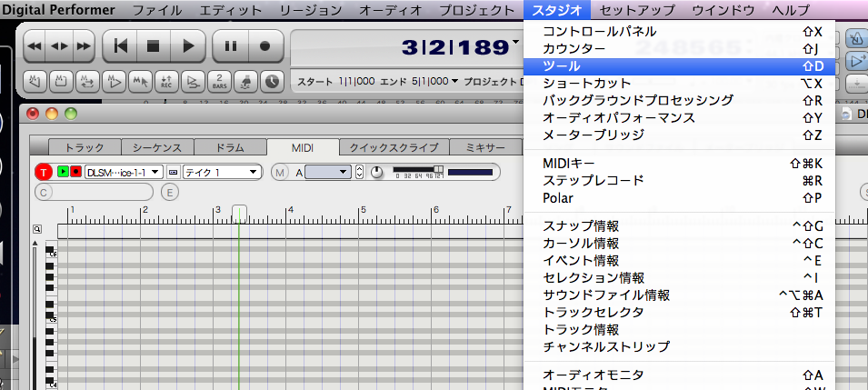Image resolution: width=868 pixels, height=390 pixels.
Task: Open the DLSM...ice-1-1 track dropdown
Action: 124,173
